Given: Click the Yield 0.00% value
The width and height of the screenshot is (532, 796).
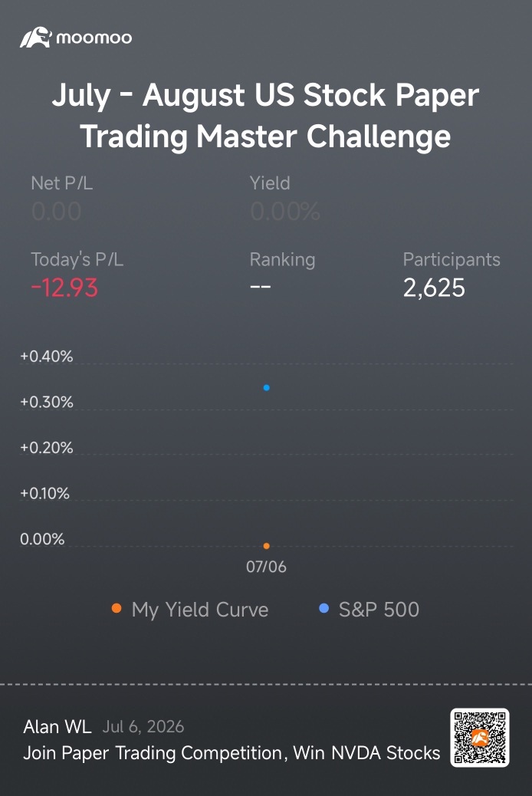Looking at the screenshot, I should 285,211.
